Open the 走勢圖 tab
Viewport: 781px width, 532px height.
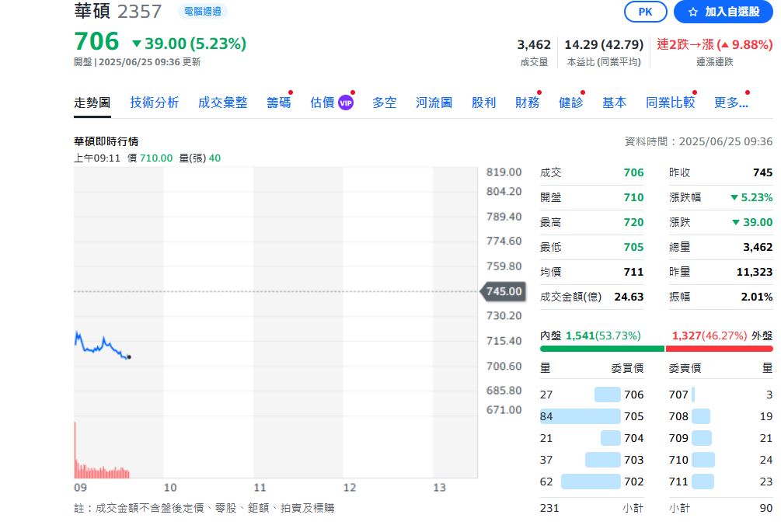click(92, 103)
